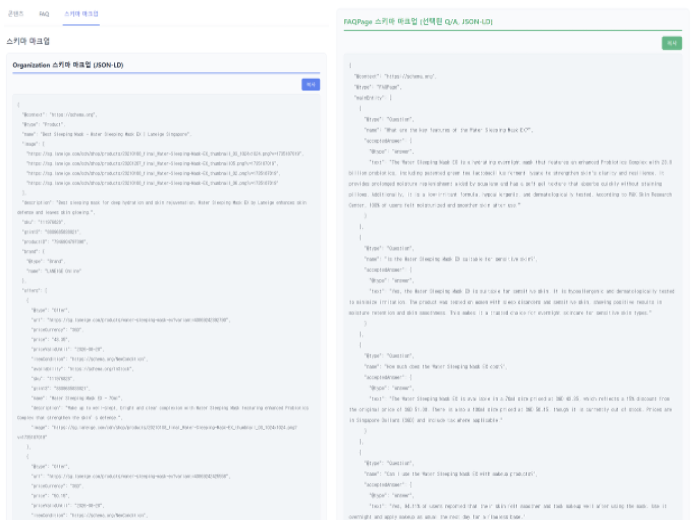Copy the FAQPage schema JSON-LD (green 복사)
This screenshot has width=697, height=525.
point(671,42)
